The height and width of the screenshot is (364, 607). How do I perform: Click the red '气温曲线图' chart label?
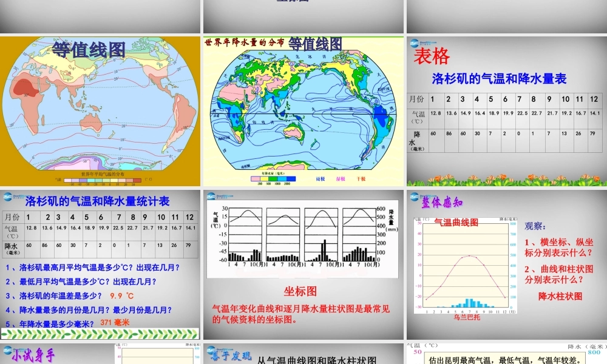click(456, 223)
